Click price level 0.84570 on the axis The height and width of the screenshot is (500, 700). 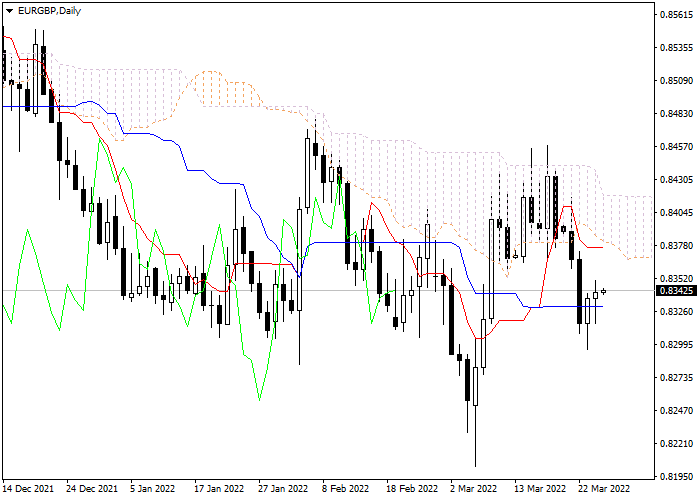coord(676,146)
